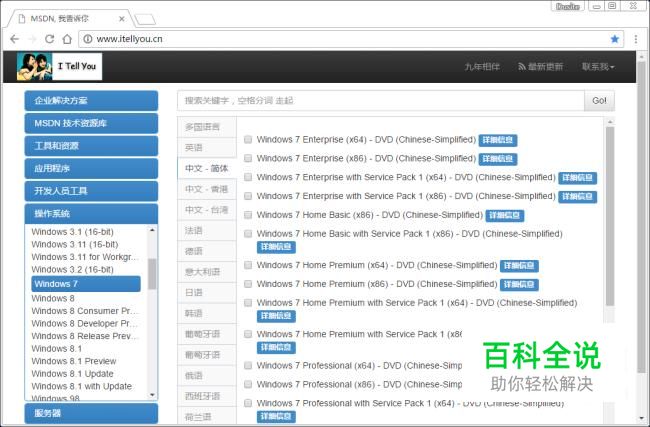
Task: Show 详细信息 for Windows 7 Enterprise (x86)
Action: 498,159
